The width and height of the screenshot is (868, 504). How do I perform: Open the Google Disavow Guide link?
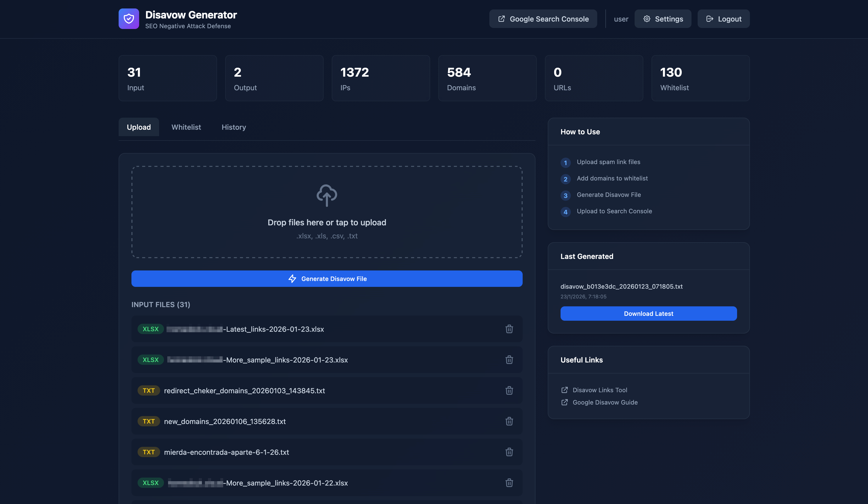point(605,402)
